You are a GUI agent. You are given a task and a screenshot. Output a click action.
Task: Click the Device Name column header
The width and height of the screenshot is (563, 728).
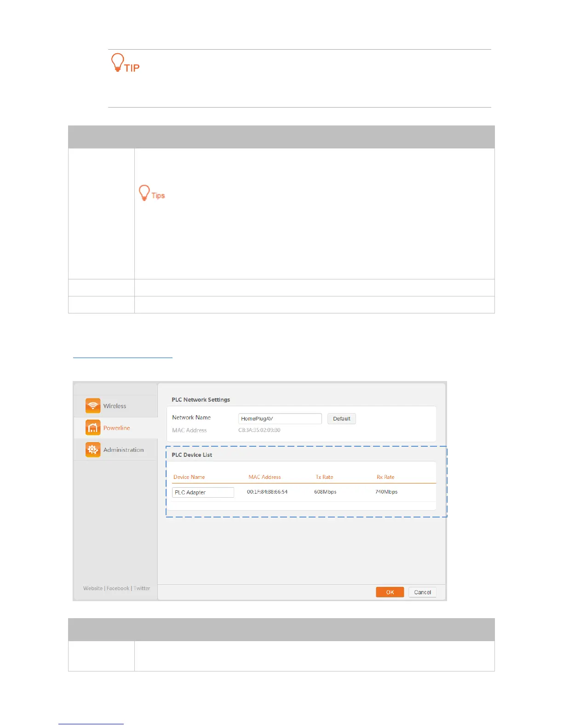[x=189, y=477]
